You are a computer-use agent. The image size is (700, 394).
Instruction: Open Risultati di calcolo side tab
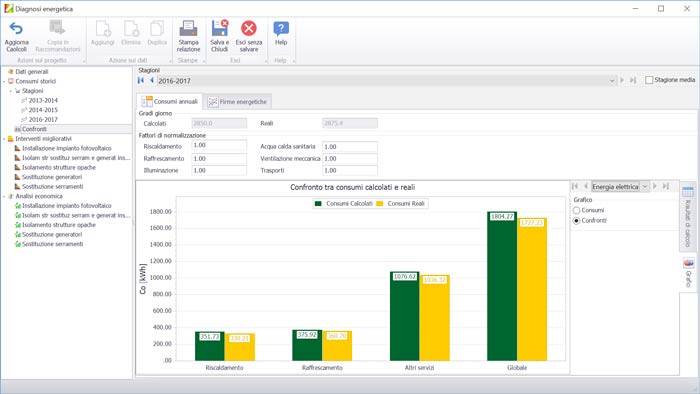[x=688, y=217]
